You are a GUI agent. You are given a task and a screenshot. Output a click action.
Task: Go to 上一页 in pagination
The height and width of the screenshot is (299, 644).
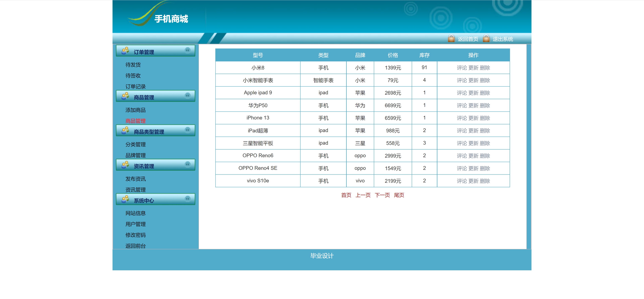pyautogui.click(x=363, y=195)
